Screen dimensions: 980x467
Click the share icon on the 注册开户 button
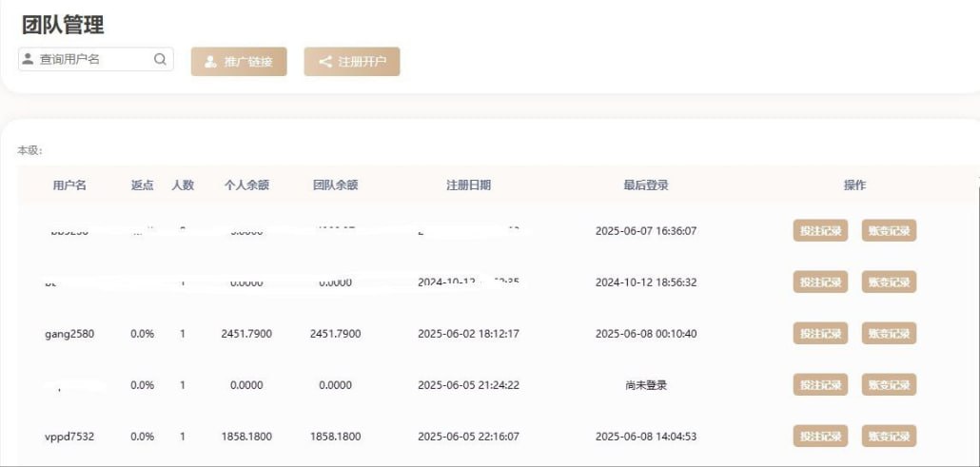(x=324, y=62)
